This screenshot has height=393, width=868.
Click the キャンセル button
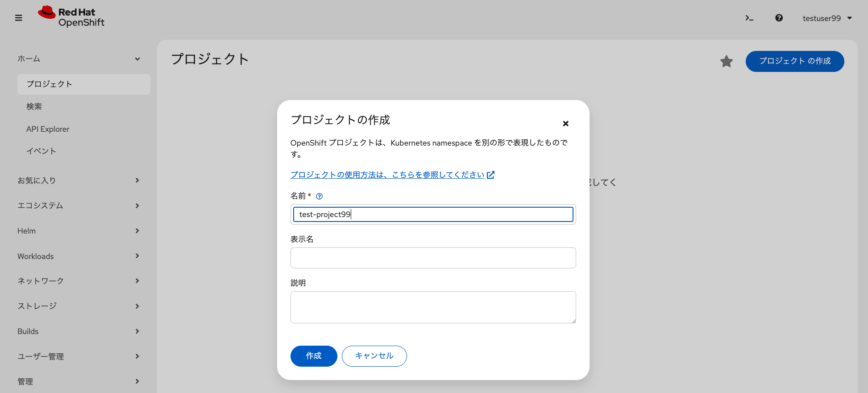pos(374,356)
